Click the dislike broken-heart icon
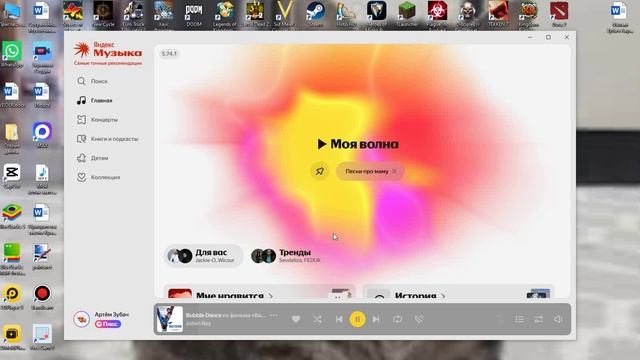Image resolution: width=640 pixels, height=360 pixels. (419, 319)
